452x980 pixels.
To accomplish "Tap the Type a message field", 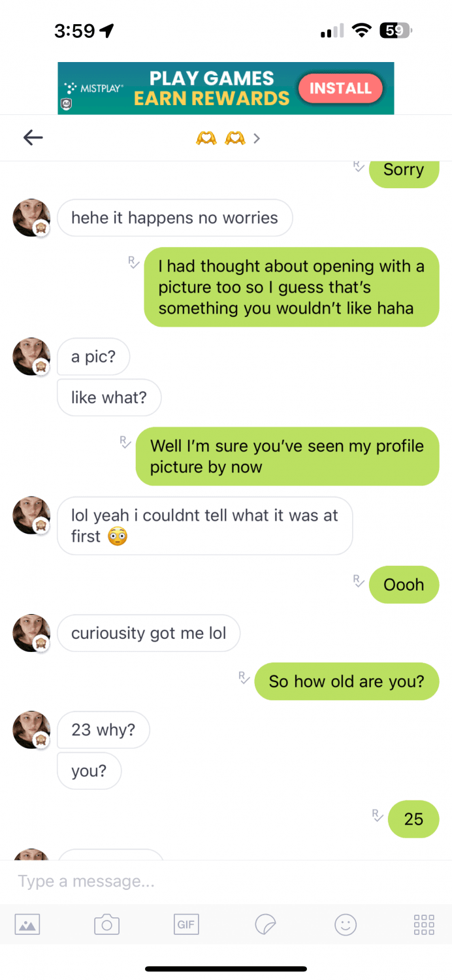I will point(131,881).
